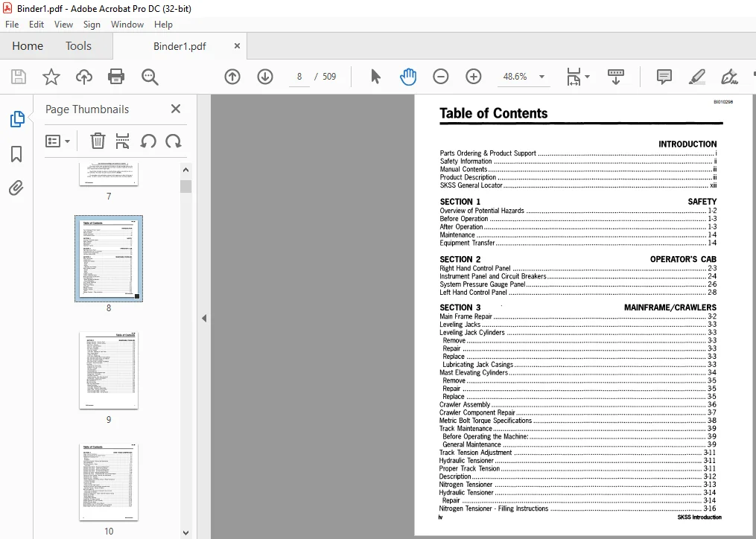Select the Hand pan tool

pos(408,77)
